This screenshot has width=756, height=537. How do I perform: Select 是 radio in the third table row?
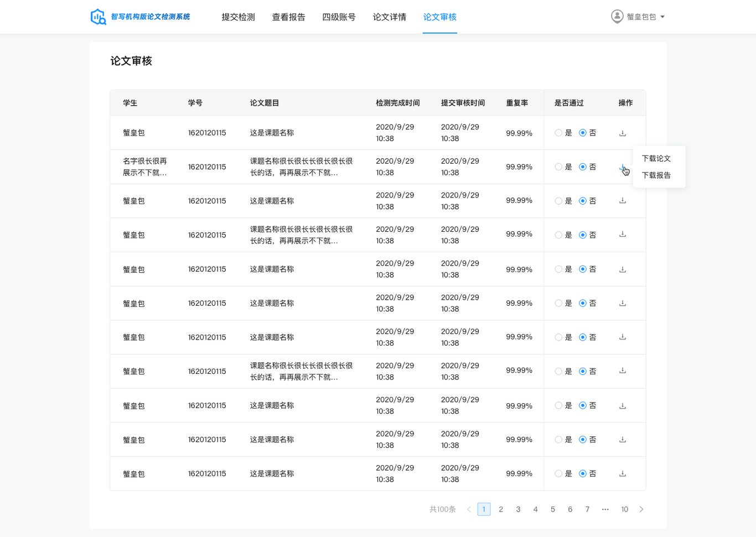(x=558, y=201)
